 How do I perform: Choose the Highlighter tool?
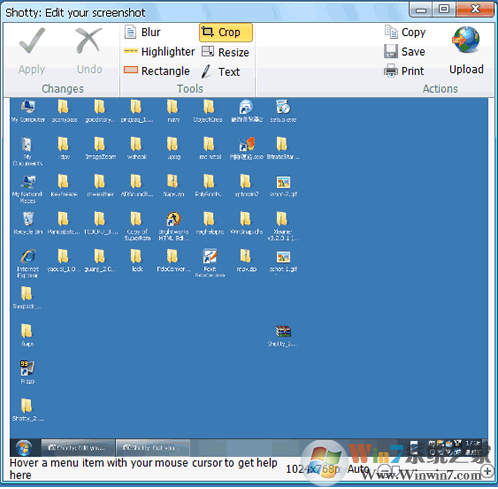[159, 52]
